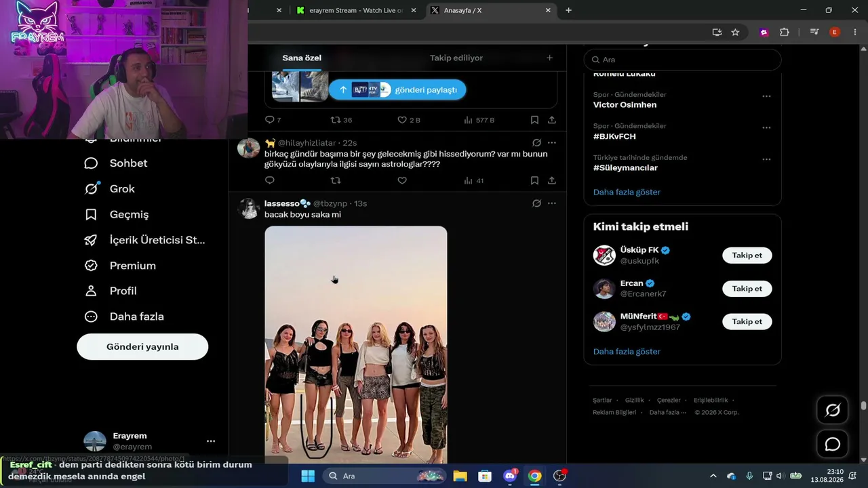Switch to the Sana özel tab
The image size is (868, 488).
(302, 58)
